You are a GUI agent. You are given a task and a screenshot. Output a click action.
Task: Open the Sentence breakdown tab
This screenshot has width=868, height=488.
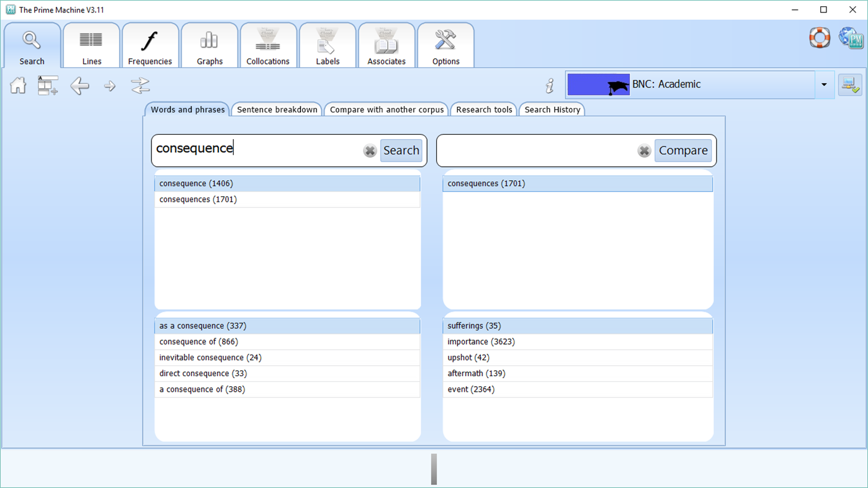click(277, 110)
